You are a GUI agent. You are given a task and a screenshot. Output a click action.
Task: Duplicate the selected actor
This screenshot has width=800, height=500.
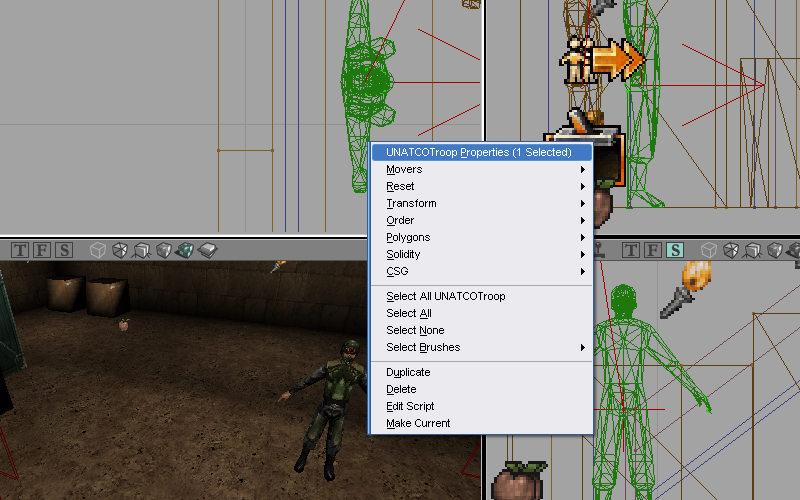(482, 372)
